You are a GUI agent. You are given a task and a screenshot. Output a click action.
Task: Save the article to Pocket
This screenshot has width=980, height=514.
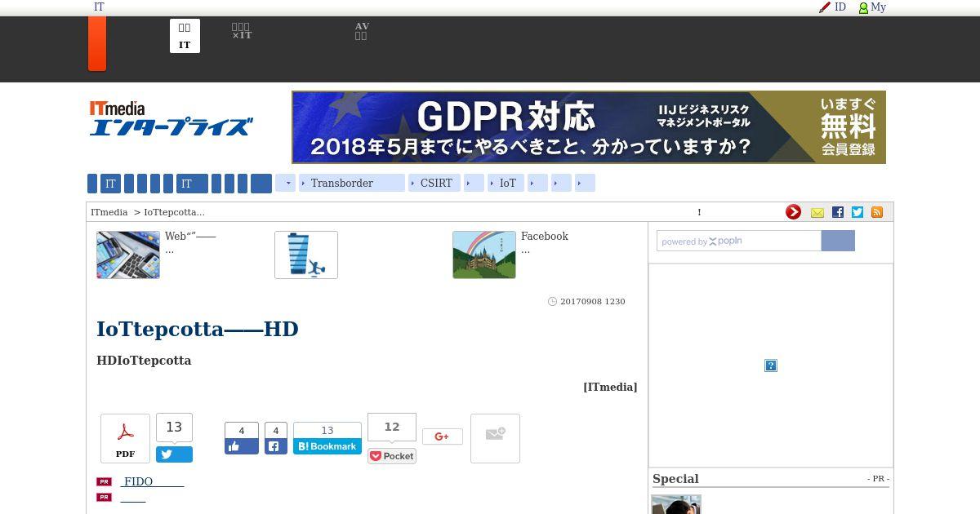pyautogui.click(x=392, y=456)
